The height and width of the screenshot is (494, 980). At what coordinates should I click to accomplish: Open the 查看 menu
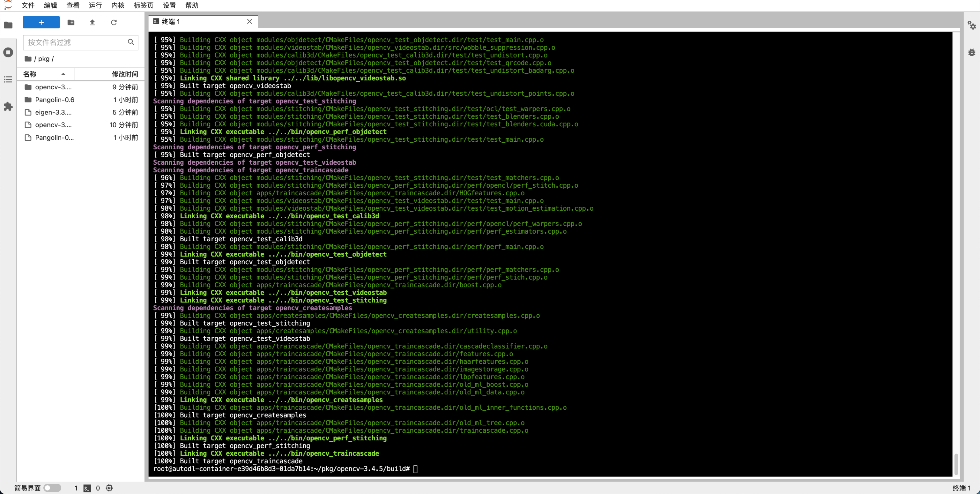(73, 5)
